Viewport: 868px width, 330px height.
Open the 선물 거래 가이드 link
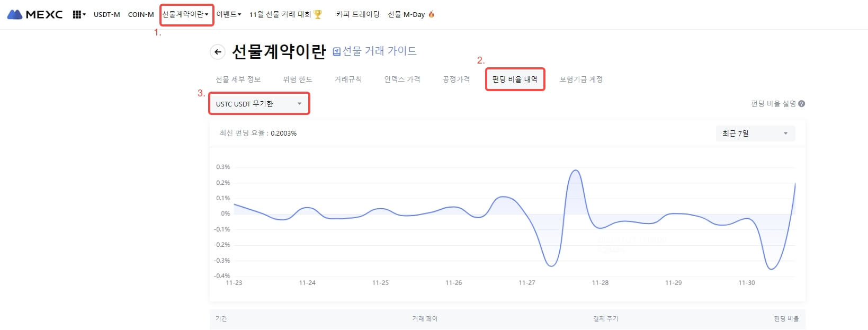(x=379, y=51)
